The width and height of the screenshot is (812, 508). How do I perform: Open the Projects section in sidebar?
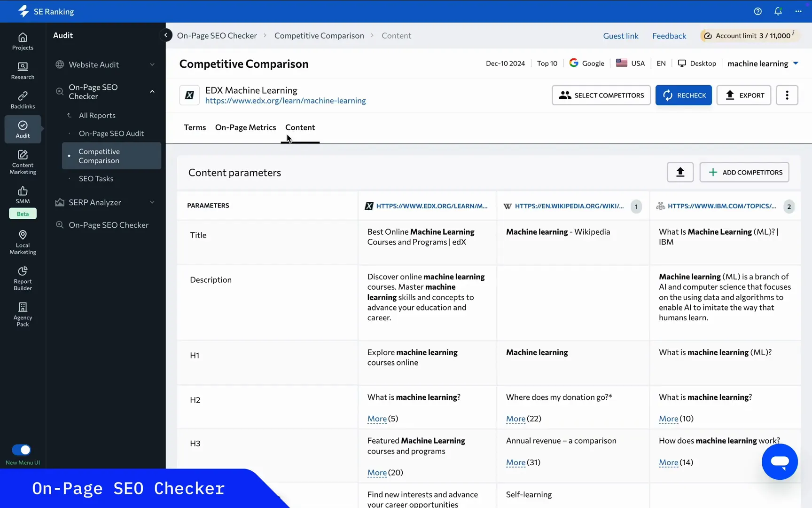pyautogui.click(x=22, y=41)
